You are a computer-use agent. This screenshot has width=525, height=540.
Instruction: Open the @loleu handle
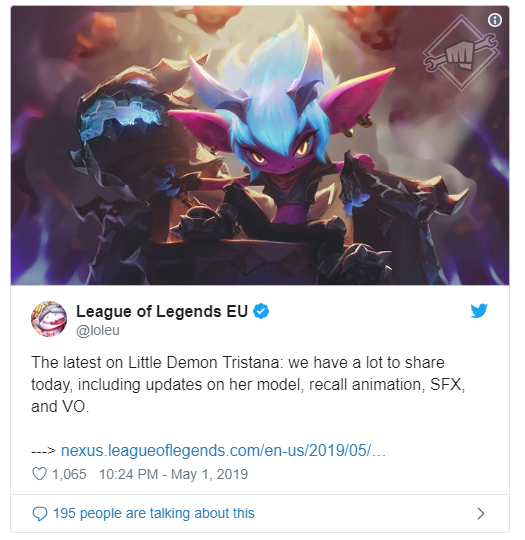point(98,330)
